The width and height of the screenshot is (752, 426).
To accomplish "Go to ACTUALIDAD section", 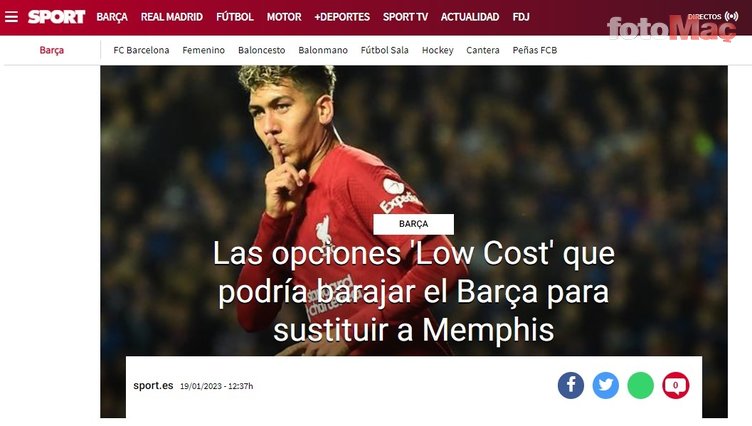I will pyautogui.click(x=470, y=17).
